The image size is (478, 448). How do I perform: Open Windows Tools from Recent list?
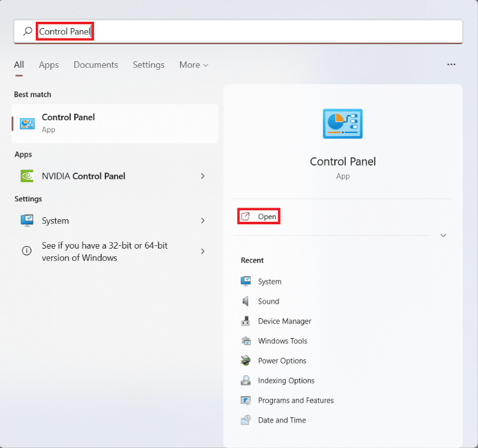tap(282, 341)
